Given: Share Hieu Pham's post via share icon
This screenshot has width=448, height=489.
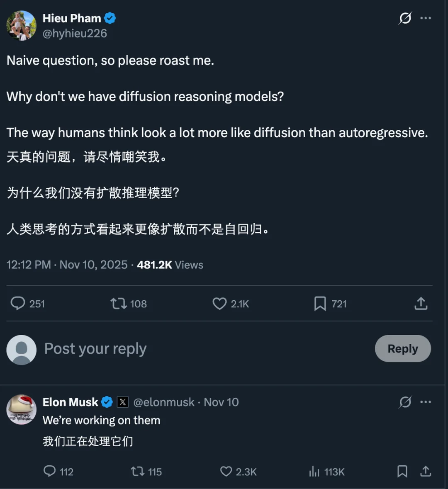Looking at the screenshot, I should coord(421,304).
